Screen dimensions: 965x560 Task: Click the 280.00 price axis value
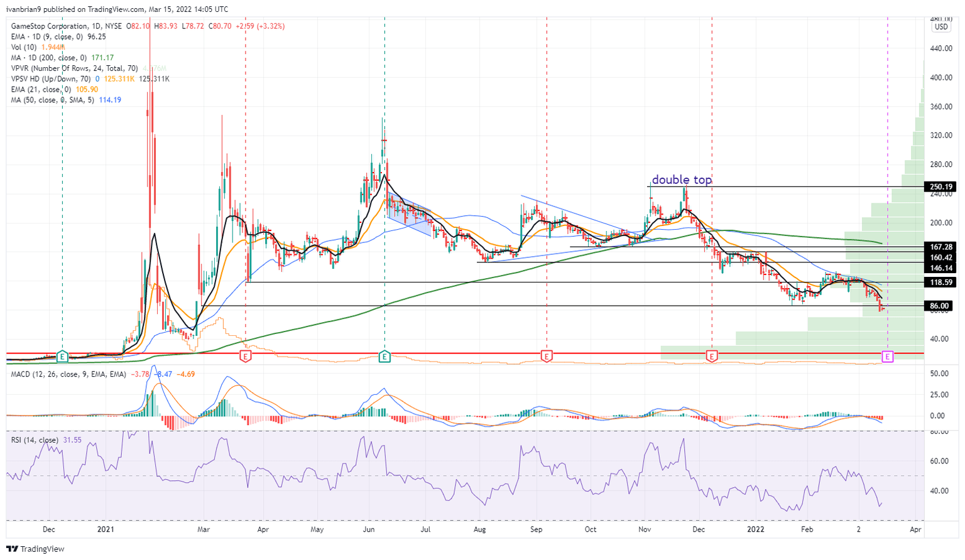pos(941,164)
